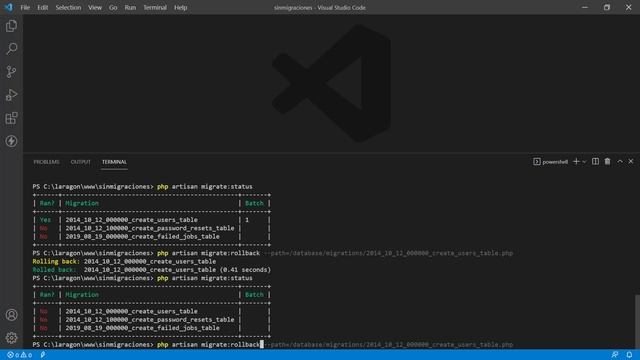Open feedback icon in status bar
Viewport: 640px width, 360px height.
coord(615,355)
